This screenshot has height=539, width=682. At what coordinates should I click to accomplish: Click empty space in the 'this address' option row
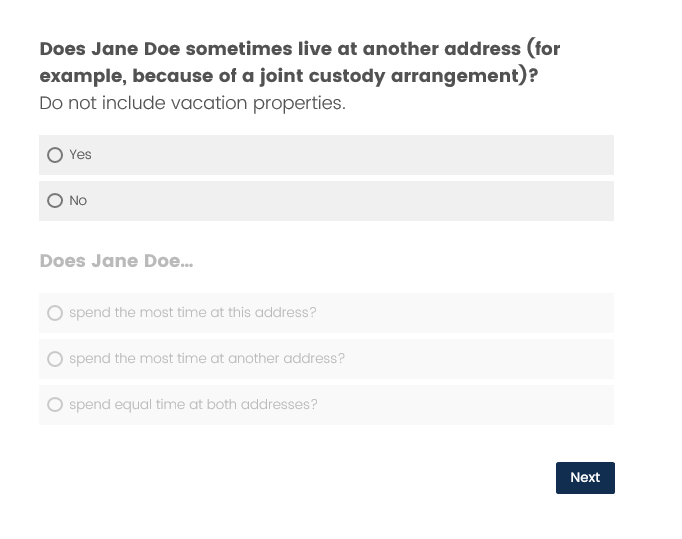470,313
